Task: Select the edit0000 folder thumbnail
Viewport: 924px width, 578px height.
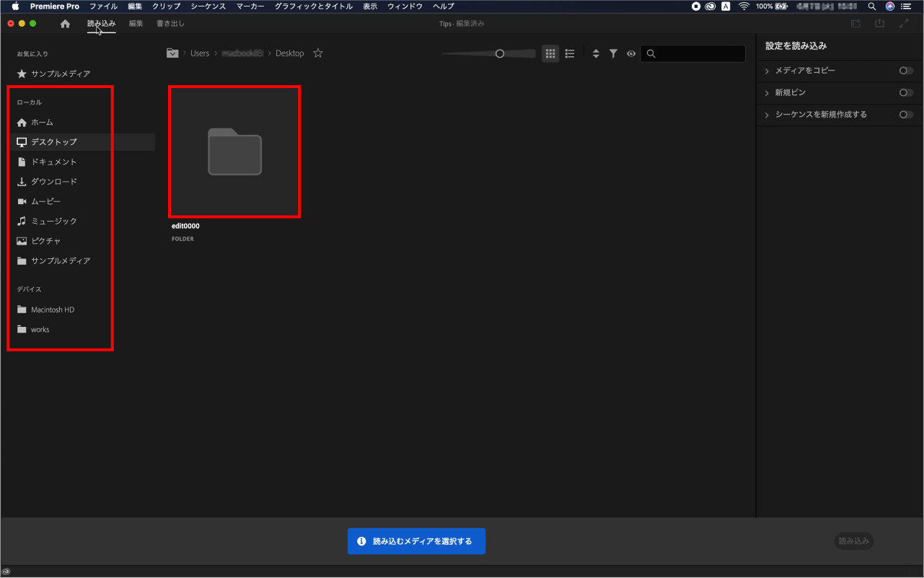Action: [234, 152]
